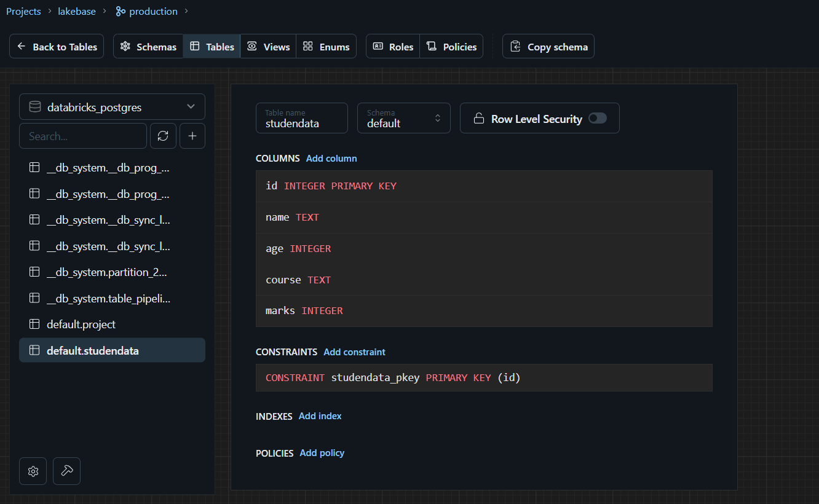
Task: Click the refresh tables icon
Action: point(163,136)
